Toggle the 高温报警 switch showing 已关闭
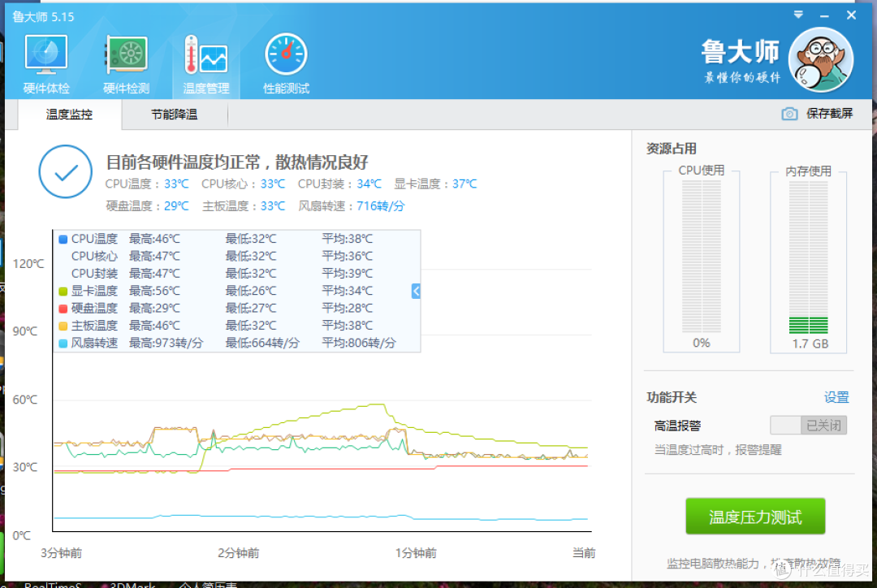The height and width of the screenshot is (588, 877). [808, 426]
